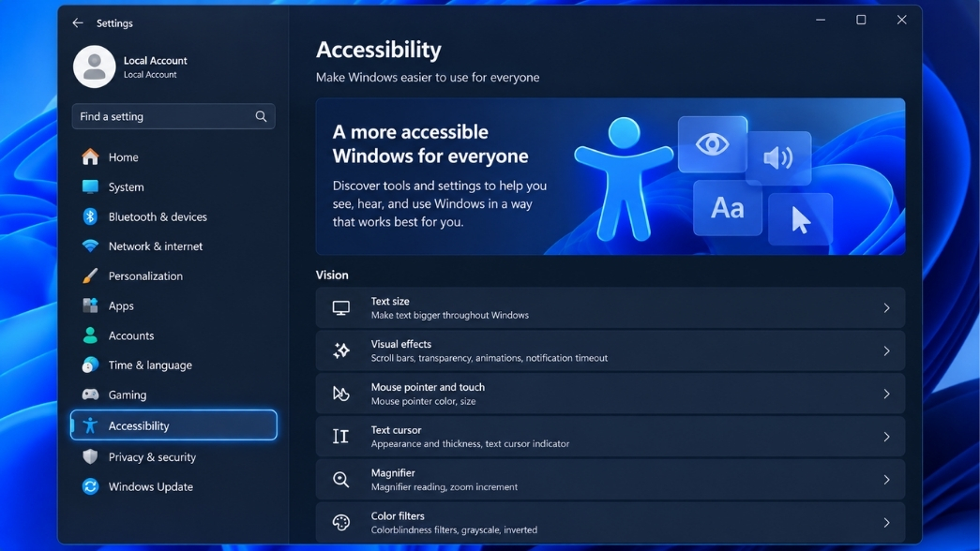Viewport: 980px width, 551px height.
Task: Expand Magnifier with its chevron
Action: pos(886,480)
